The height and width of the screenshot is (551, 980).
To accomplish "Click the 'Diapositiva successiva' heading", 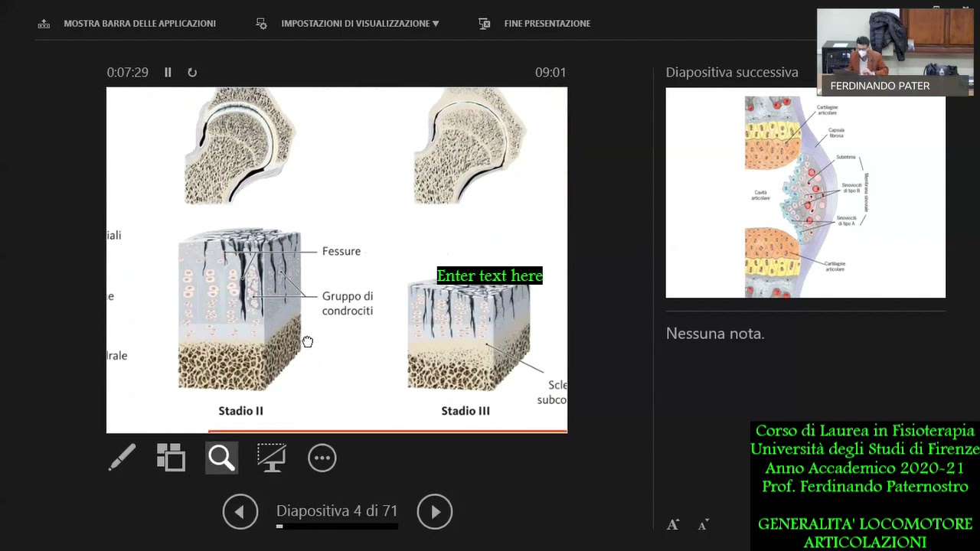I will (x=732, y=72).
